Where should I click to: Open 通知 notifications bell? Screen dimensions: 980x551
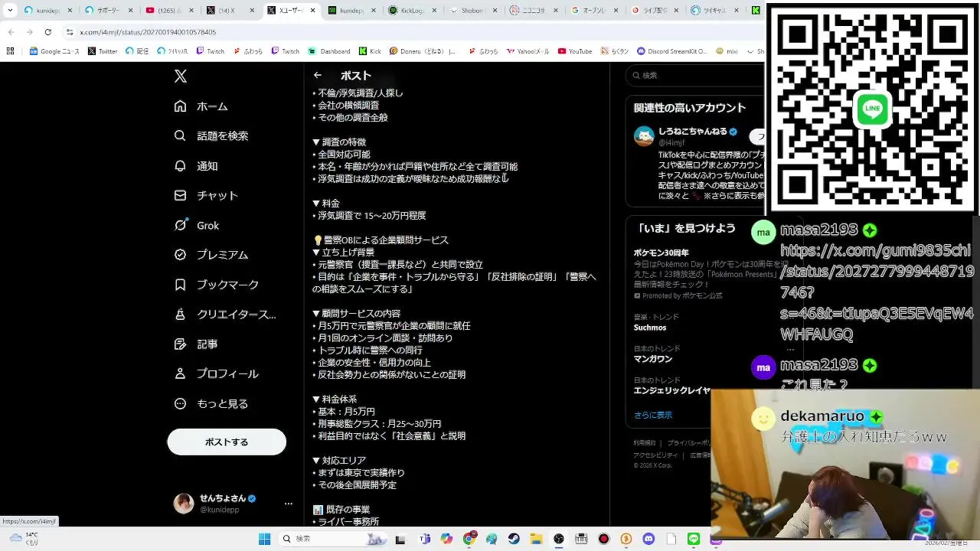point(181,165)
